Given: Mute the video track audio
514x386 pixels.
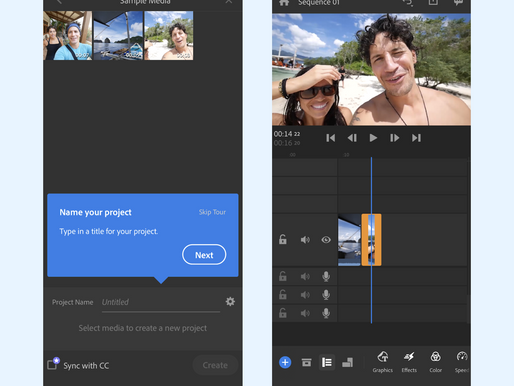Looking at the screenshot, I should pos(305,240).
